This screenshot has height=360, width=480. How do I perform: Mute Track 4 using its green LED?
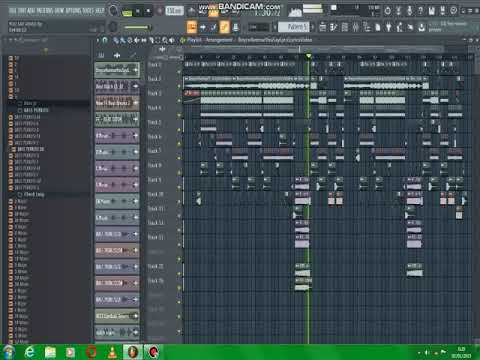click(179, 115)
